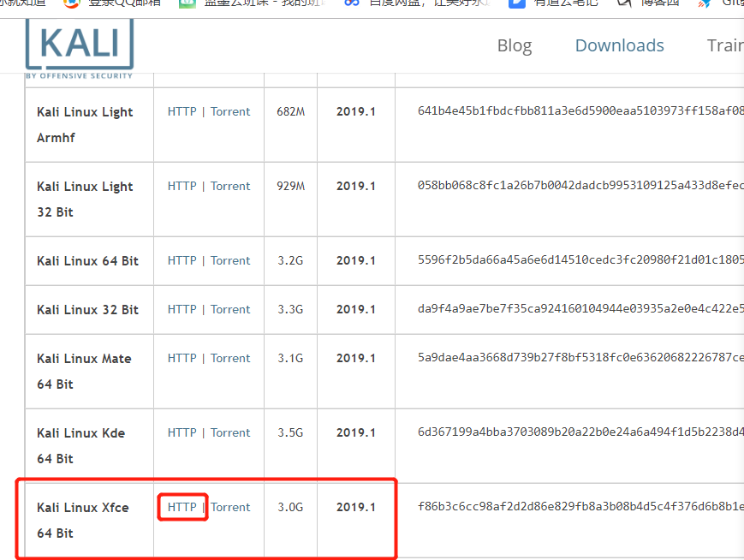Click HTTP link for Kali Linux Light 32 Bit
This screenshot has height=560, width=744.
tap(182, 186)
